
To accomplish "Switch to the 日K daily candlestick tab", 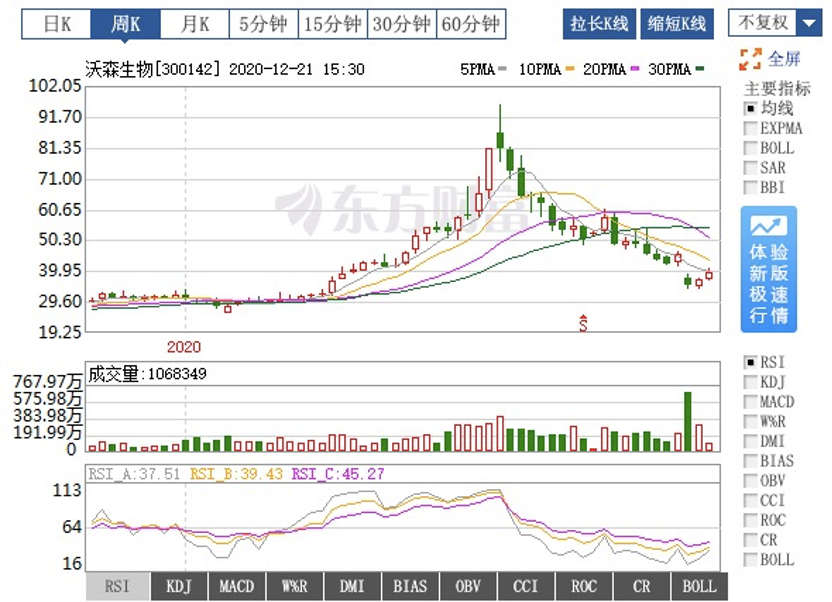I will click(x=55, y=21).
